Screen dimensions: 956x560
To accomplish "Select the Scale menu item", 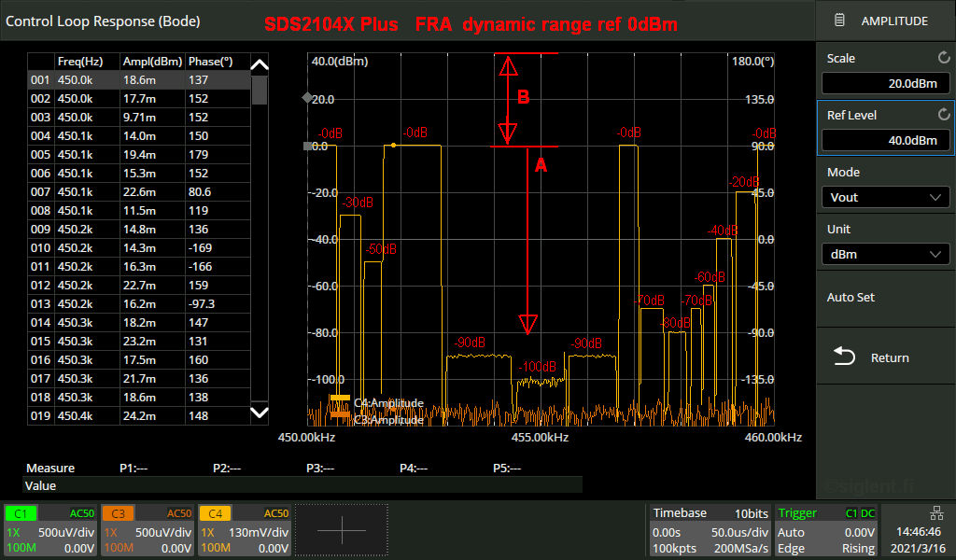I will point(885,71).
